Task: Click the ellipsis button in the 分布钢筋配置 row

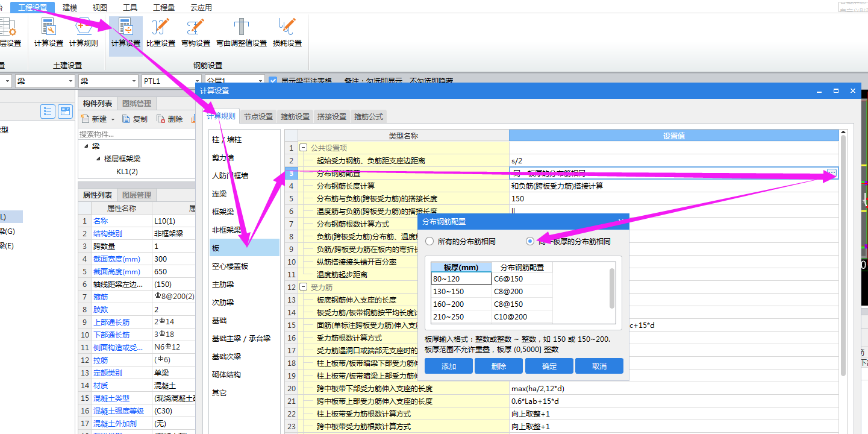Action: click(832, 173)
